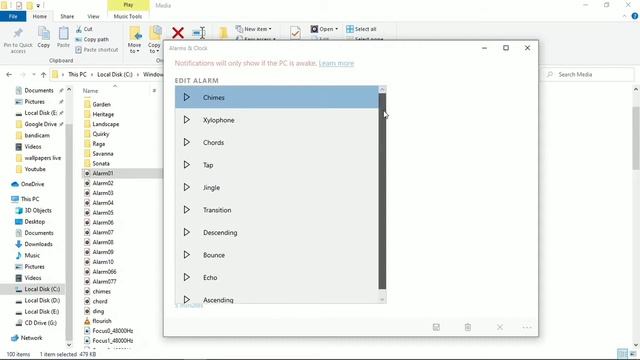Switch to the Share ribbon tab
Image resolution: width=640 pixels, height=360 pixels.
(x=67, y=16)
